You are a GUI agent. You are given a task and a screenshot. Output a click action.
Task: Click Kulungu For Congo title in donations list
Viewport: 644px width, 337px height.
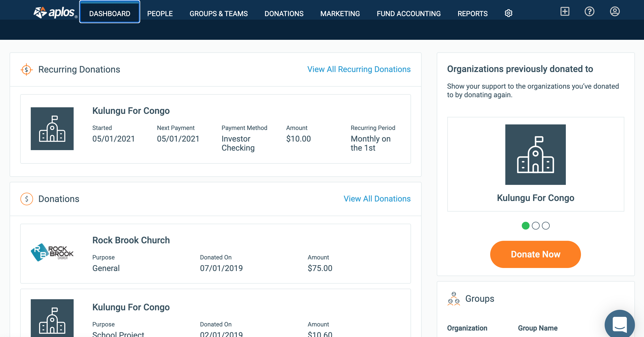131,307
